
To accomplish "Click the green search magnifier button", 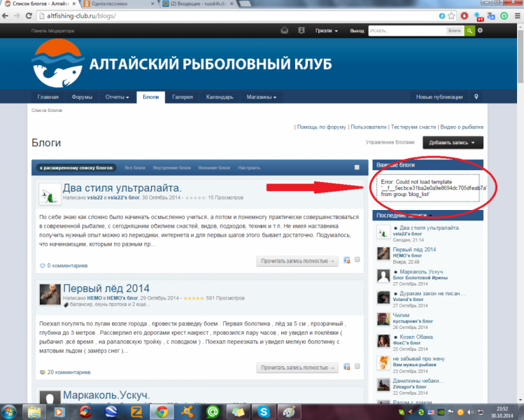I will pyautogui.click(x=469, y=31).
